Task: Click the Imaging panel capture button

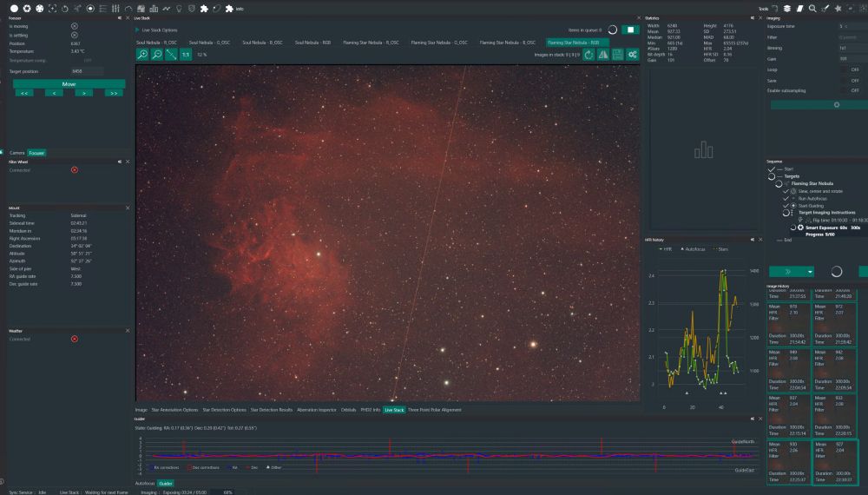Action: coord(819,105)
